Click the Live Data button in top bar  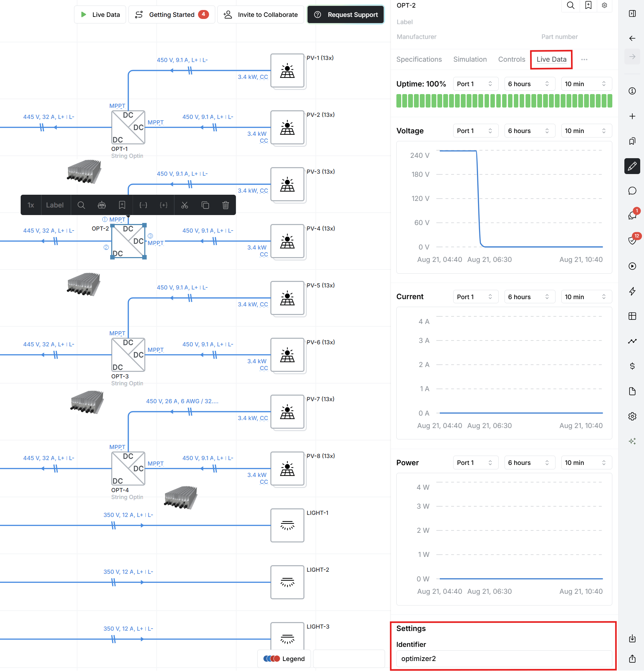(100, 14)
